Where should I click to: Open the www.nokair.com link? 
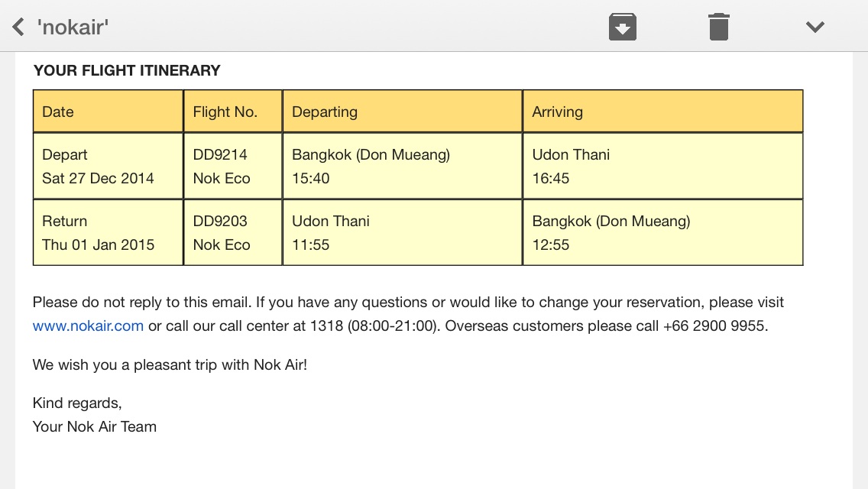point(88,326)
